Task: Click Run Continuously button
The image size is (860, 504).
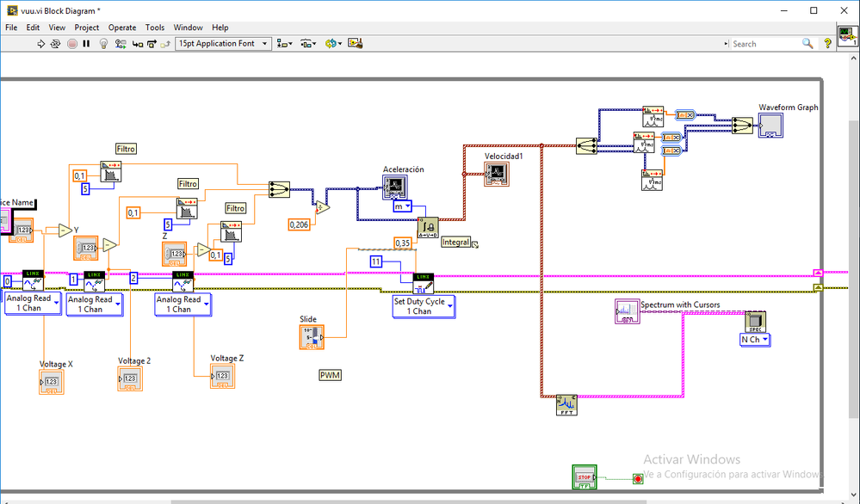Action: pyautogui.click(x=56, y=44)
